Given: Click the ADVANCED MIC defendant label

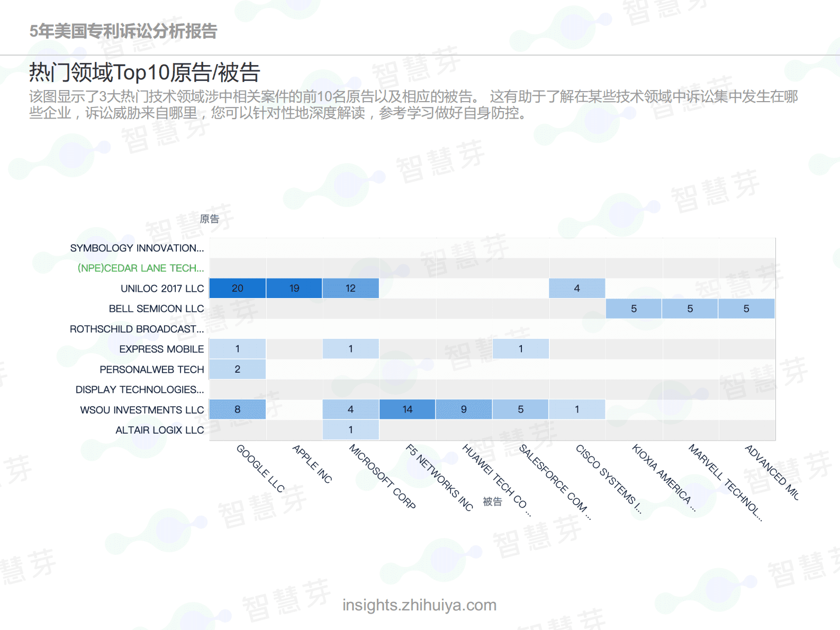Looking at the screenshot, I should (772, 472).
